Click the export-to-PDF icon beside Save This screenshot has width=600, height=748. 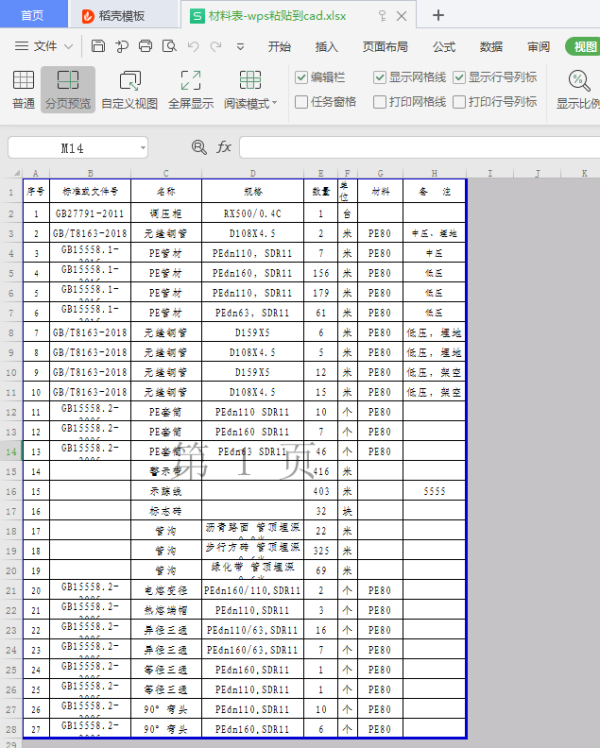[122, 46]
